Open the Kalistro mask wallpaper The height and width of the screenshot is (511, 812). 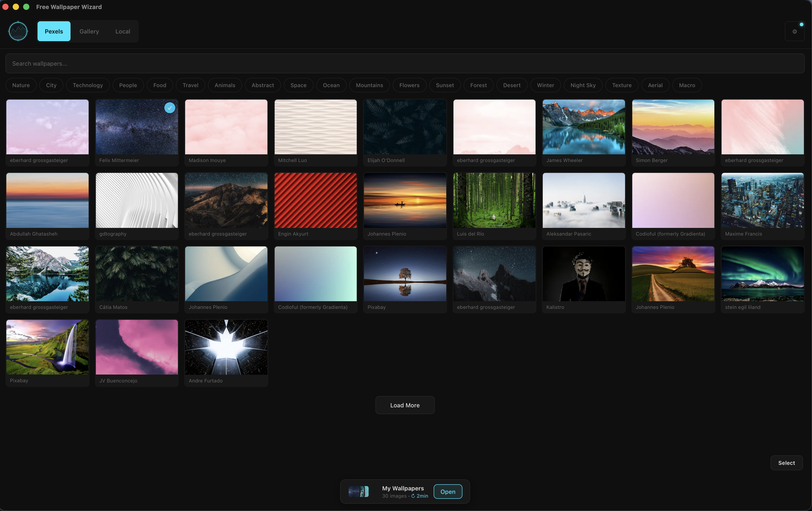pos(583,274)
